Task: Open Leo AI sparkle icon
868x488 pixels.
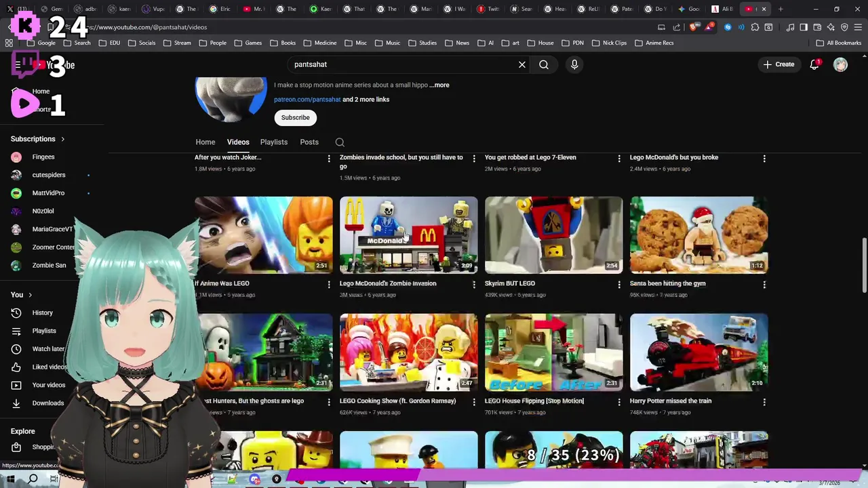Action: pos(831,27)
